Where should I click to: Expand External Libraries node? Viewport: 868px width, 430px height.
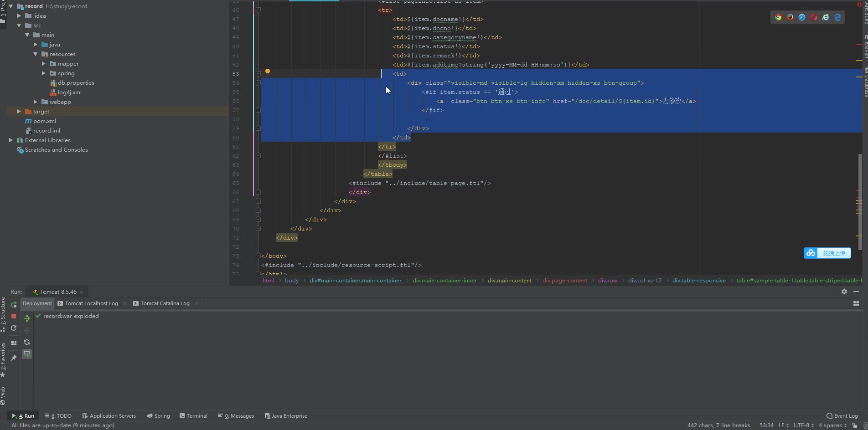tap(11, 140)
